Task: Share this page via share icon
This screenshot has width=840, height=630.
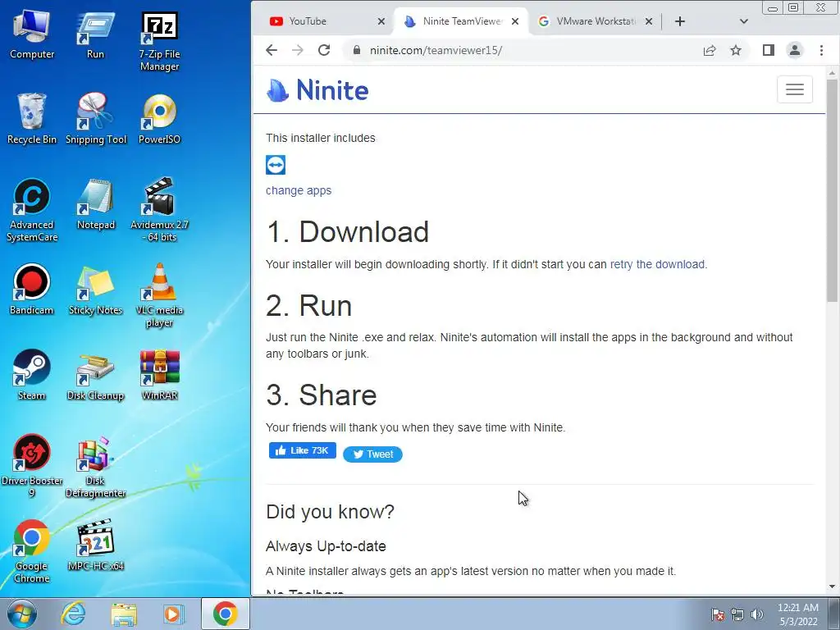Action: (x=710, y=50)
